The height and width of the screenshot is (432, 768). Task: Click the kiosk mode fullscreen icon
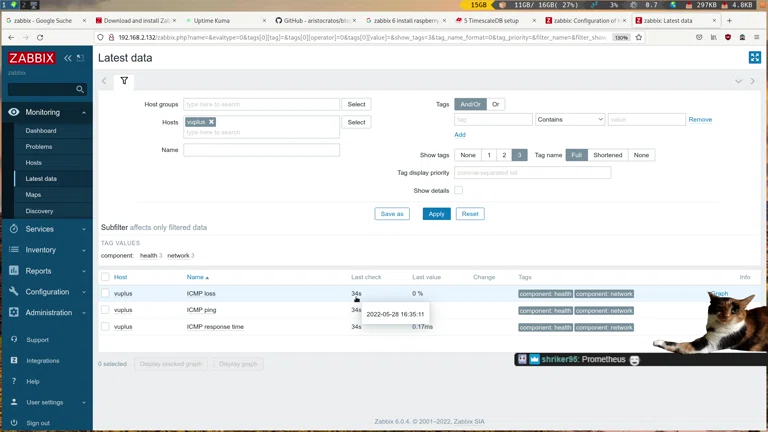pyautogui.click(x=754, y=58)
